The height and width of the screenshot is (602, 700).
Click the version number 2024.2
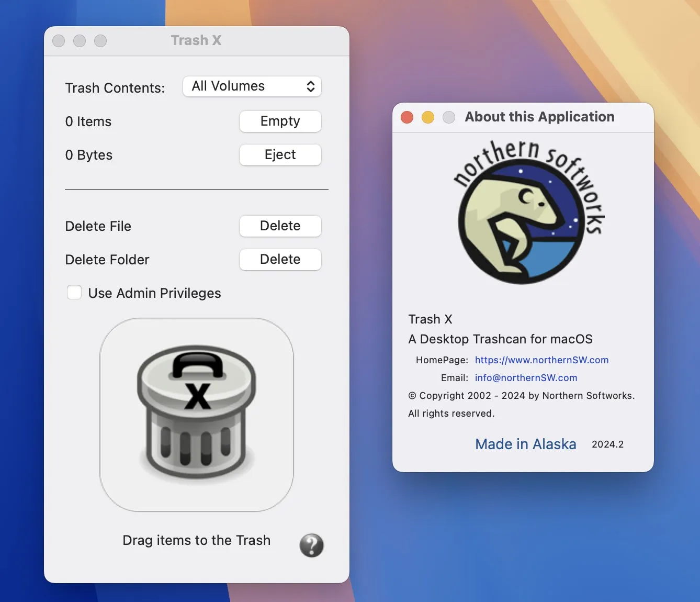(x=608, y=444)
